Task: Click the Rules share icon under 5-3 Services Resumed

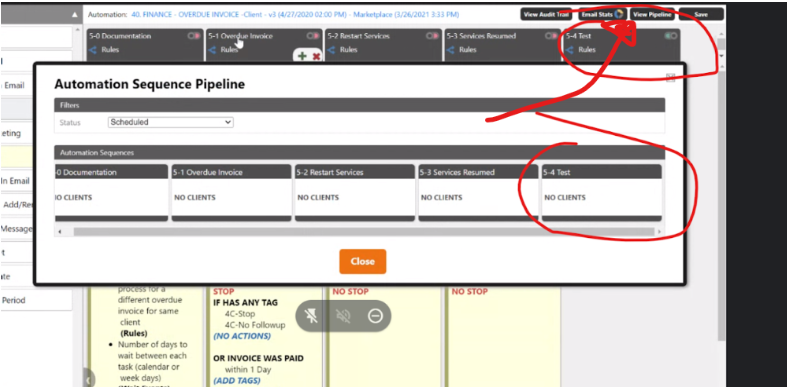Action: 451,50
